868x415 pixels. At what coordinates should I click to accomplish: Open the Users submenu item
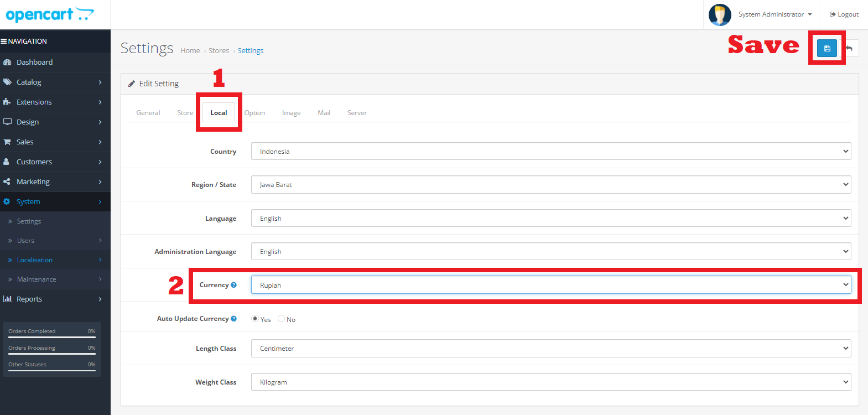point(25,241)
